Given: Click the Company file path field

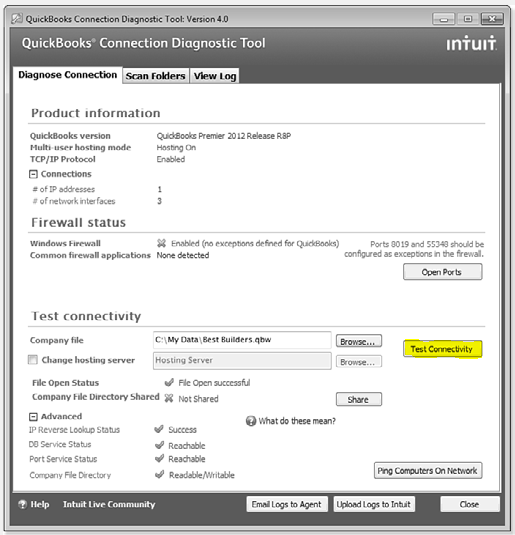Looking at the screenshot, I should coord(242,340).
